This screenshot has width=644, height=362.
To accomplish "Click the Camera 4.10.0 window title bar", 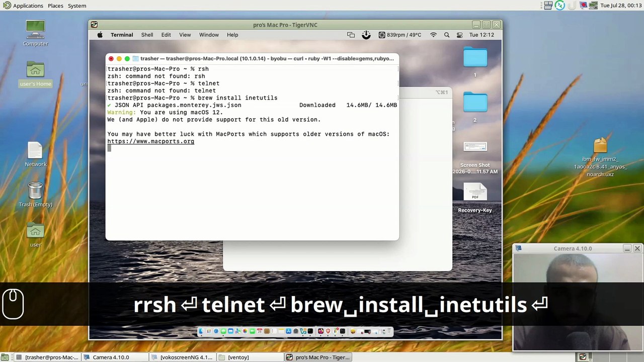I will tap(573, 248).
